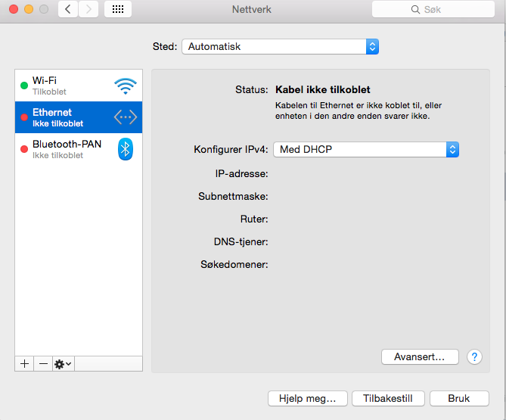Click the Hjelp meg button
The image size is (506, 420).
point(308,398)
